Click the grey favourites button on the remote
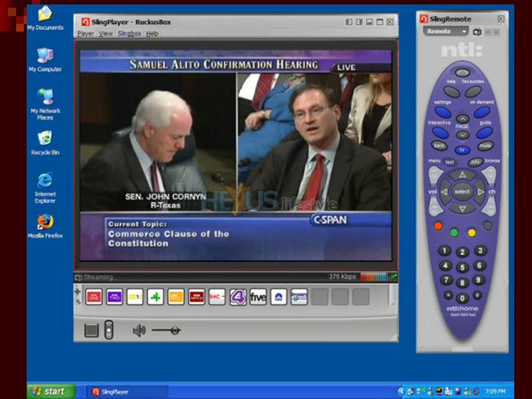The image size is (532, 399). 473,91
